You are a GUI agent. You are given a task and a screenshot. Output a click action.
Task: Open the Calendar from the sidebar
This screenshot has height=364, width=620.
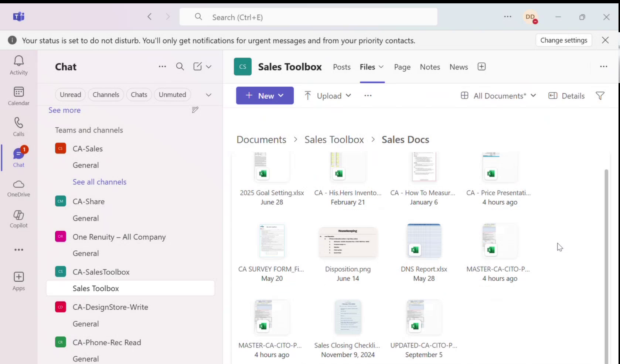[x=18, y=96]
